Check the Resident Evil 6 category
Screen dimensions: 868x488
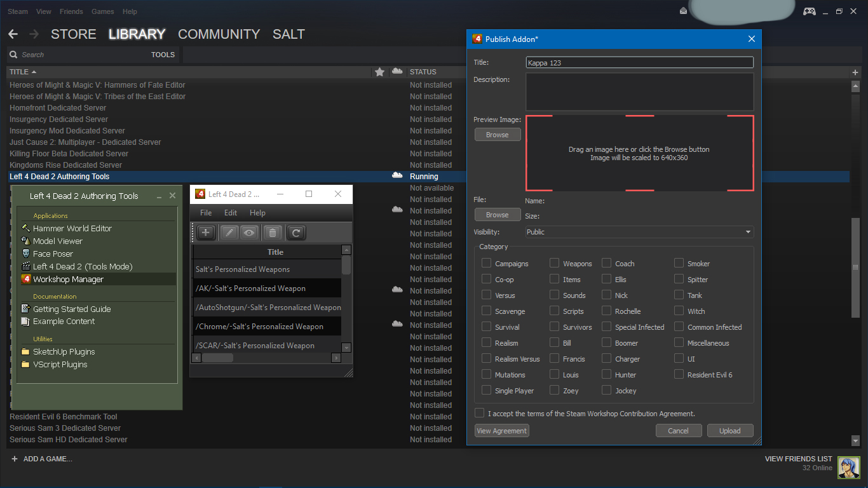click(679, 374)
